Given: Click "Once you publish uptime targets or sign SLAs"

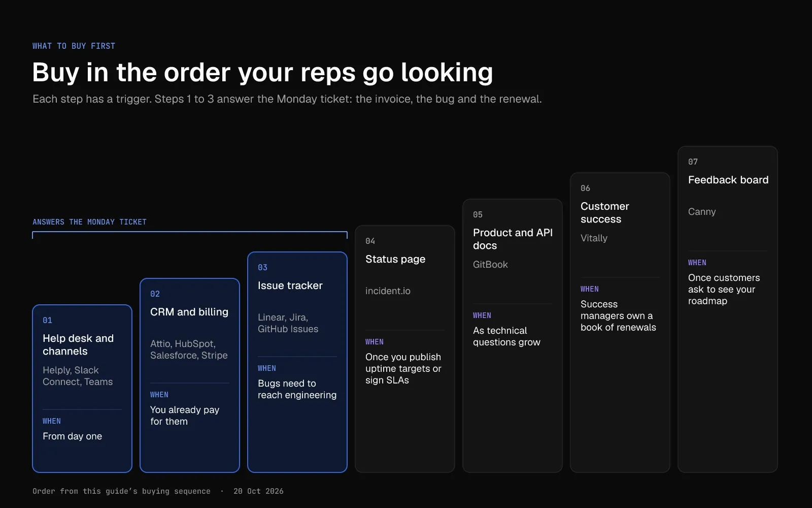Looking at the screenshot, I should (x=403, y=369).
